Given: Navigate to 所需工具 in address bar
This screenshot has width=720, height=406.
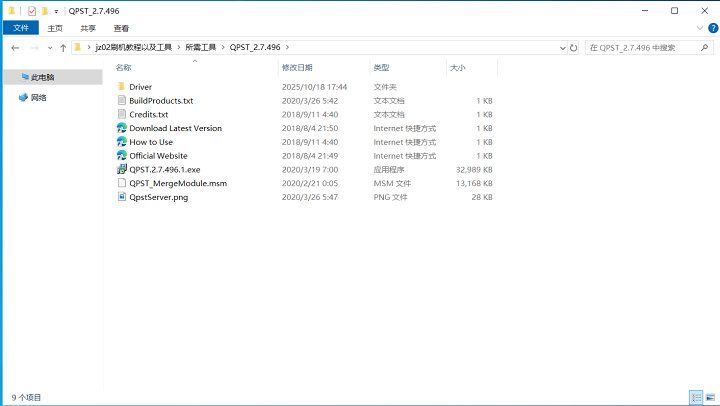Looking at the screenshot, I should pyautogui.click(x=201, y=47).
